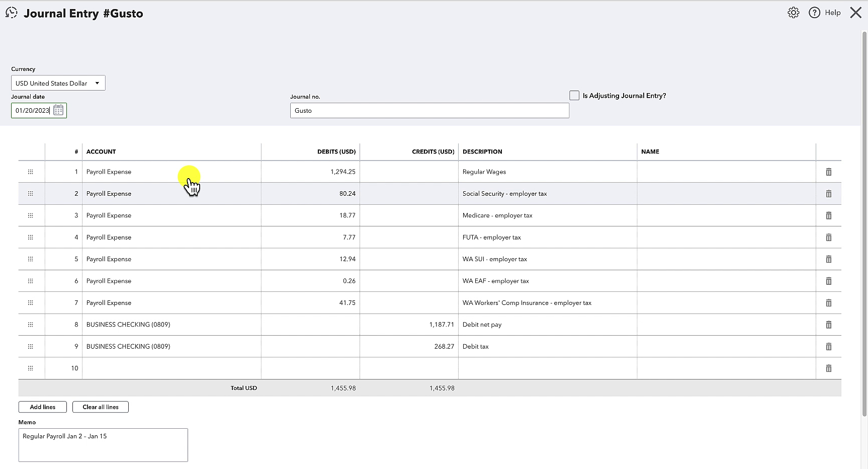
Task: Delete the empty line 10
Action: click(828, 368)
